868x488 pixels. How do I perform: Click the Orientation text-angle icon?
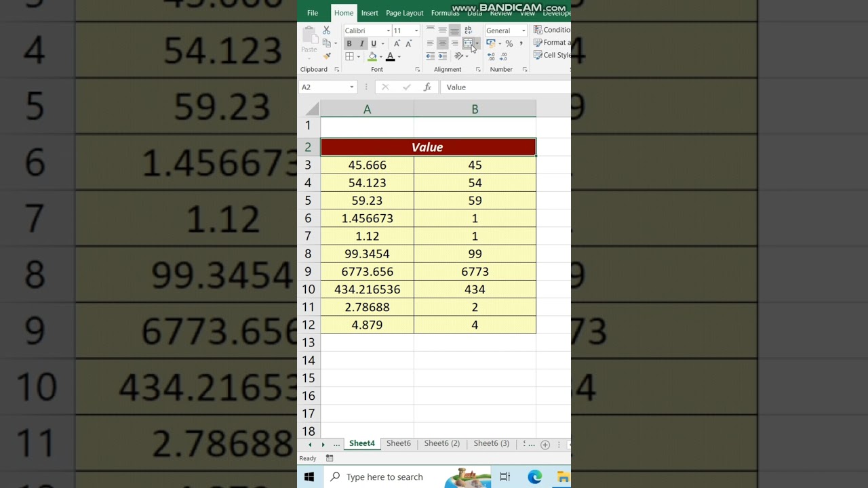point(459,56)
